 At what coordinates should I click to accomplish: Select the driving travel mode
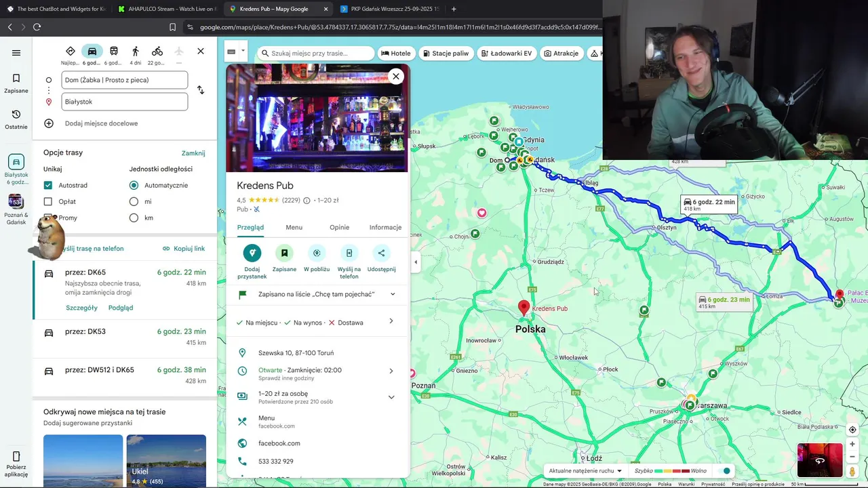pos(92,52)
